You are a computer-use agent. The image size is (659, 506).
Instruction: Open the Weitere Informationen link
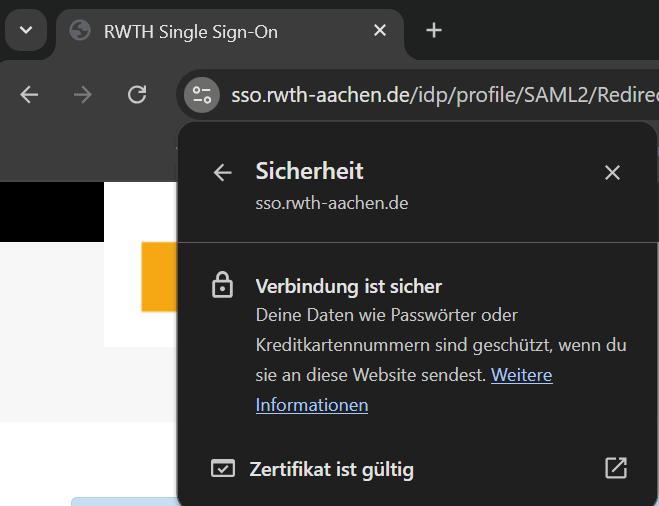pos(312,405)
